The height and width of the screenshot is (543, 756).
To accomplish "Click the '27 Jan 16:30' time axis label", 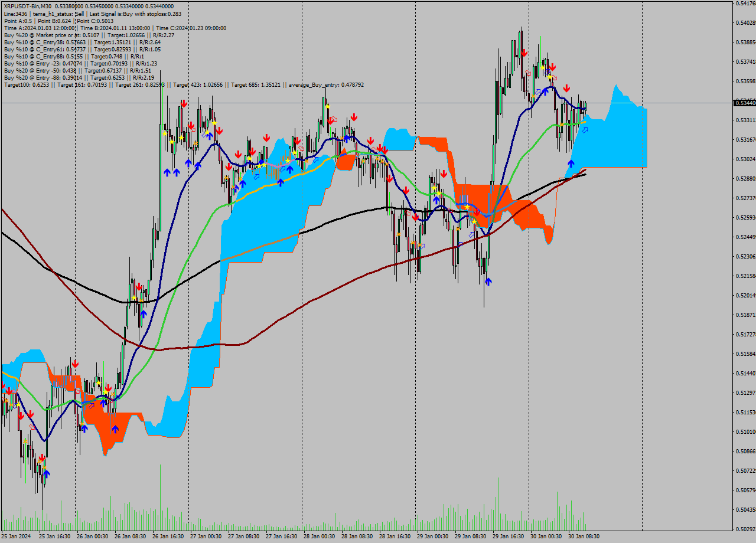I will point(281,537).
